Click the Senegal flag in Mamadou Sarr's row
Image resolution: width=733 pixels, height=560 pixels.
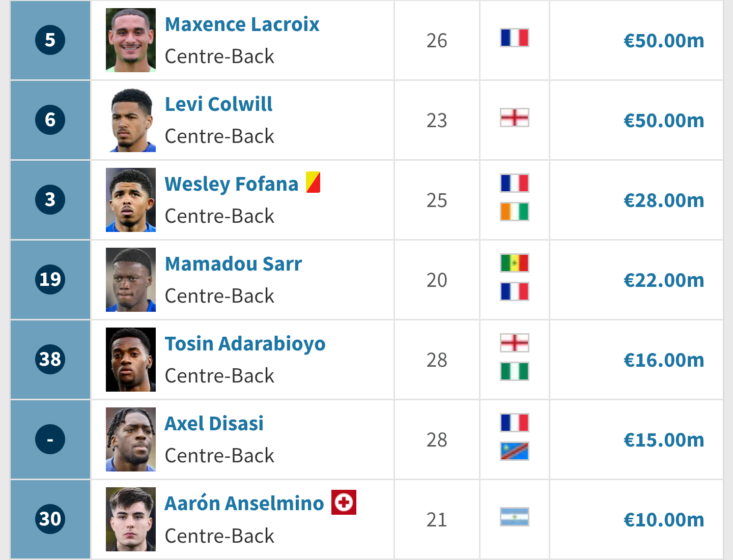pyautogui.click(x=515, y=263)
